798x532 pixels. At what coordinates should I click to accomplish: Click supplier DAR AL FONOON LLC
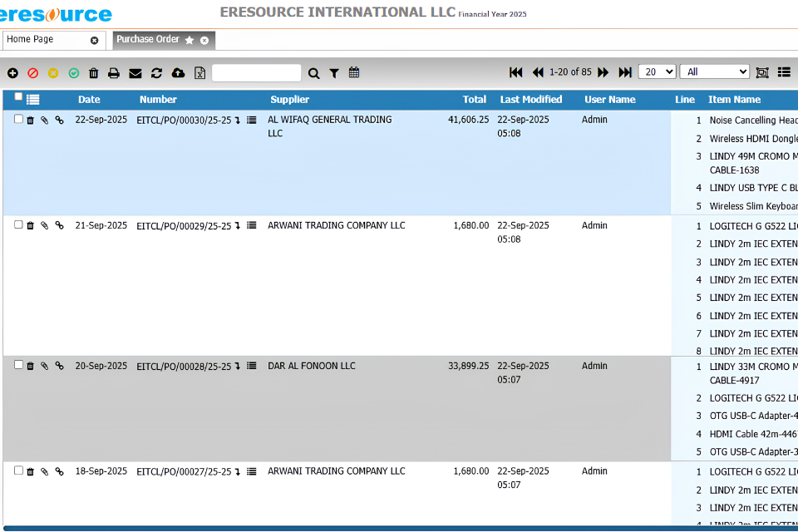click(312, 366)
